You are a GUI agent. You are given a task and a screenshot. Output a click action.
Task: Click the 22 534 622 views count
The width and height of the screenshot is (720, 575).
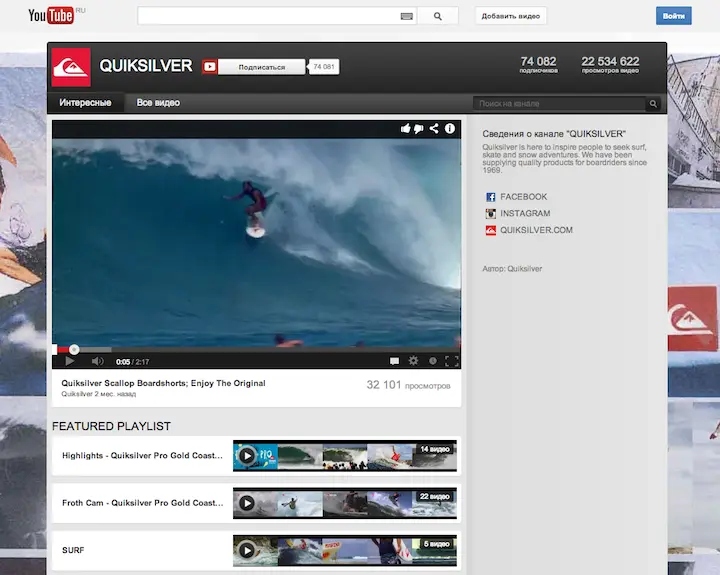pos(610,62)
